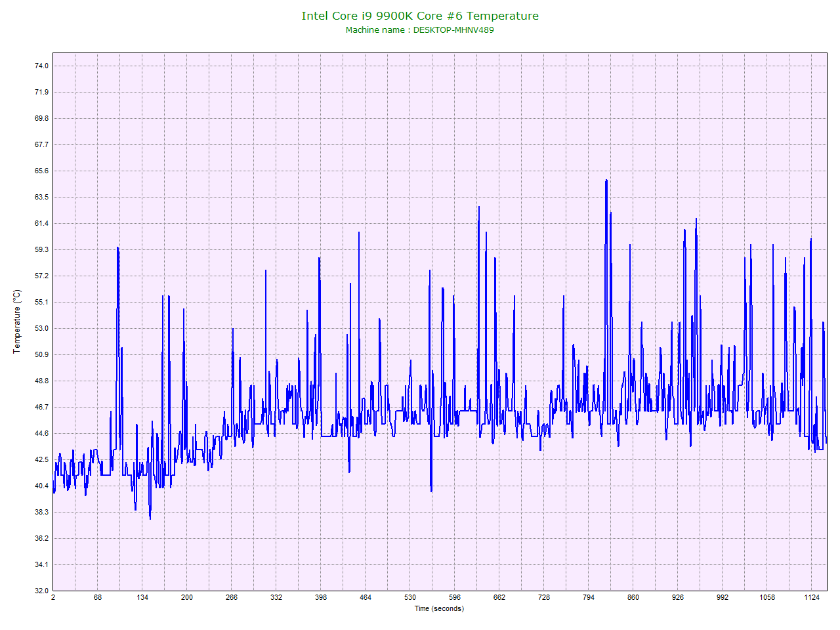Select the 65.6 temperature axis value
Viewport: 840px width, 630px height.
(41, 171)
